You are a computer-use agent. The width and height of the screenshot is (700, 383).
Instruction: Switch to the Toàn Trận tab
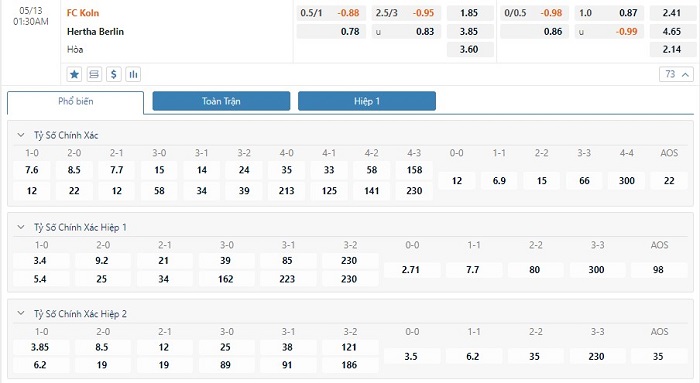click(221, 101)
